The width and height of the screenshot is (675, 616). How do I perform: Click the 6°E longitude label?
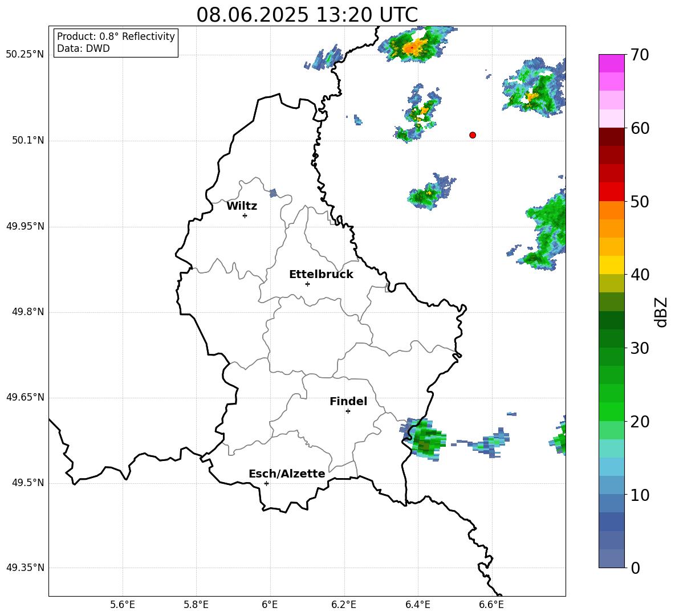click(270, 605)
